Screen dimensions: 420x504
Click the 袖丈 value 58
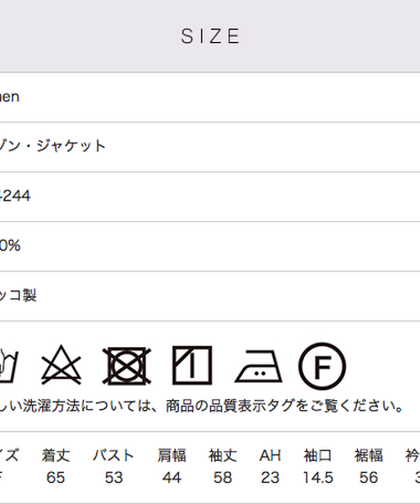click(223, 478)
